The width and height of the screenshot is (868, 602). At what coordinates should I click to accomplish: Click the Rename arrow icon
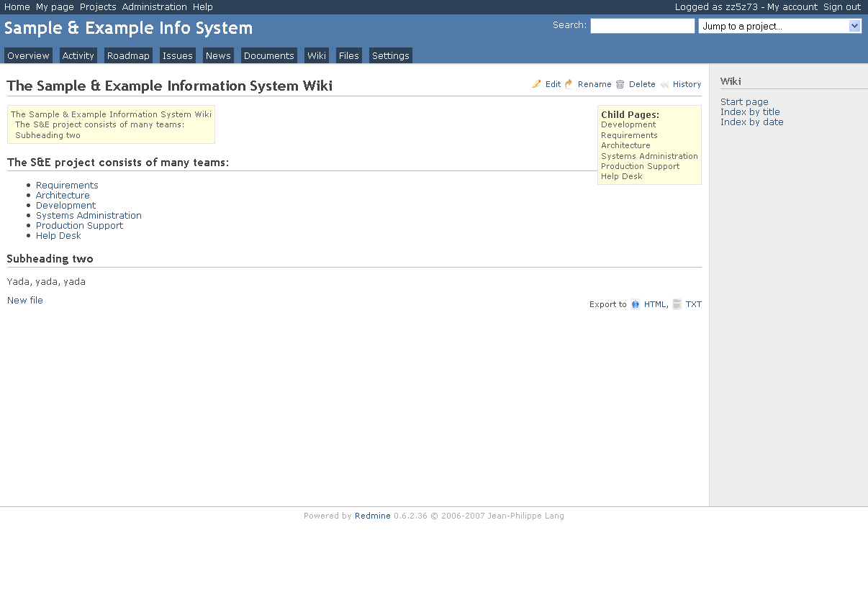569,84
